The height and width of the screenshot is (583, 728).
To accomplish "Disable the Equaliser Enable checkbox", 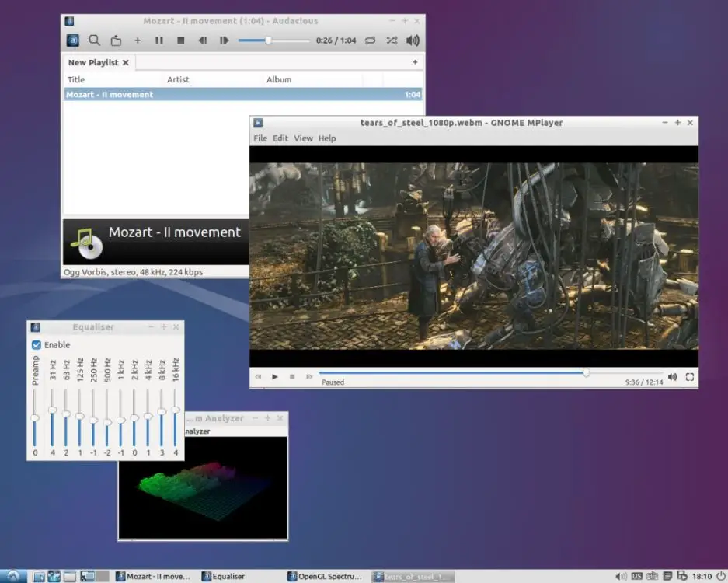I will (x=37, y=345).
